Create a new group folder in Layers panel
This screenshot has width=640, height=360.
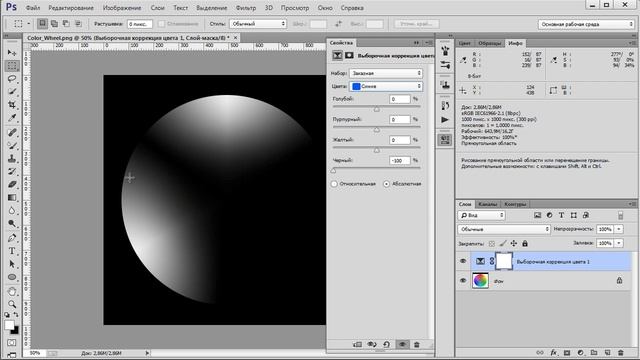point(594,353)
